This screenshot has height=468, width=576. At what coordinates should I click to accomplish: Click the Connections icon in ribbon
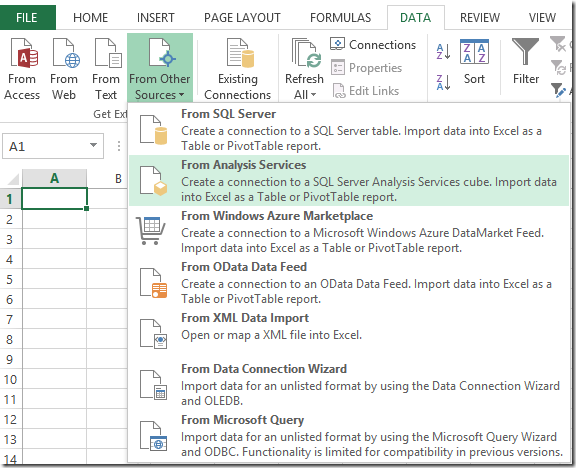[337, 44]
